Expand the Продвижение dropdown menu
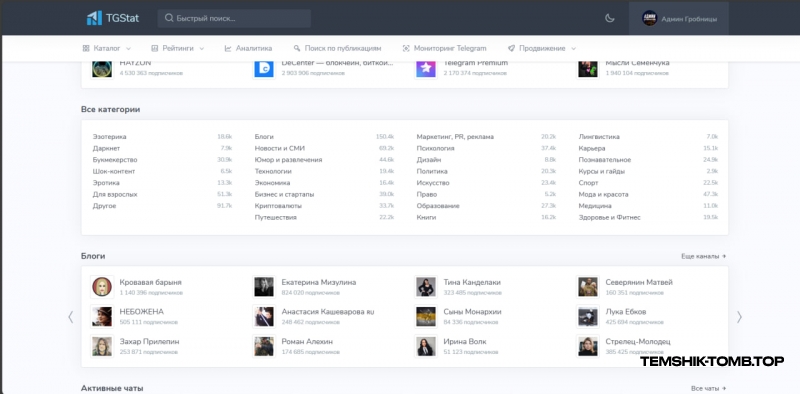This screenshot has height=394, width=800. click(x=542, y=48)
